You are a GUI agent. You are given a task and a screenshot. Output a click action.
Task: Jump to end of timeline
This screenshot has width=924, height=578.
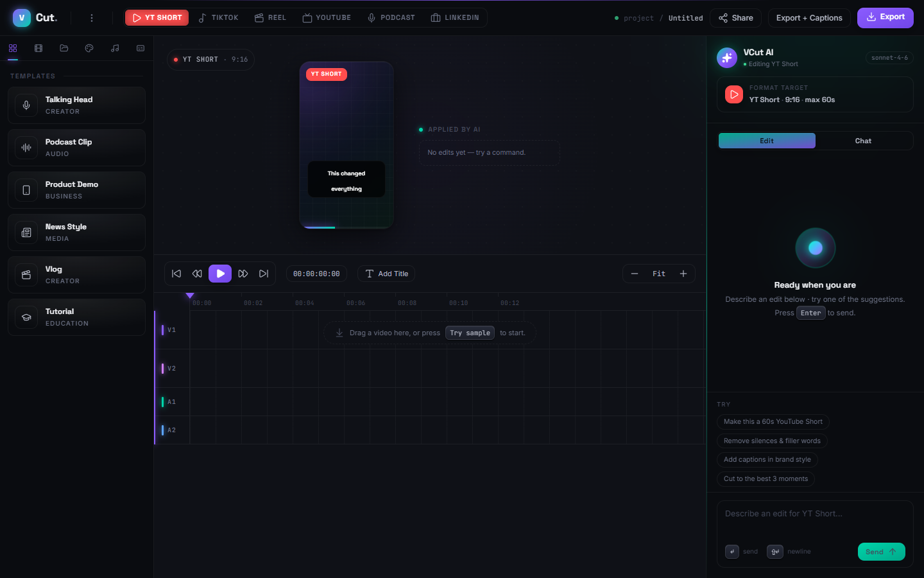click(264, 274)
